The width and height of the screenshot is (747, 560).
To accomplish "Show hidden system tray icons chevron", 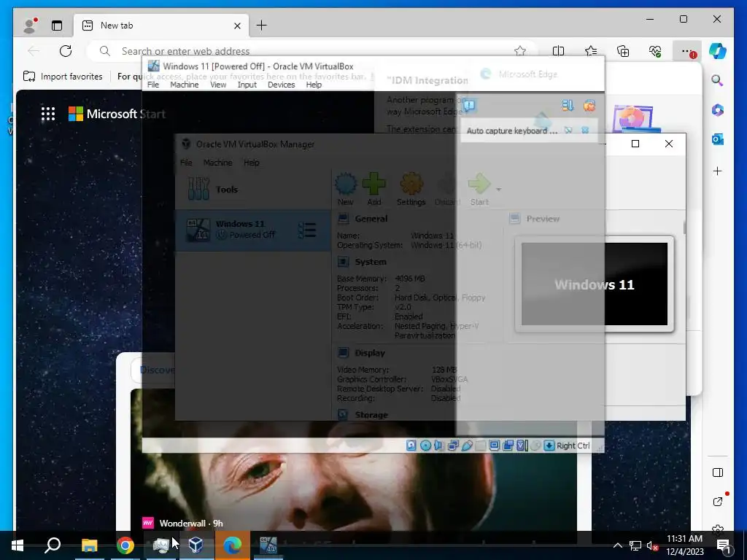I will (x=617, y=545).
